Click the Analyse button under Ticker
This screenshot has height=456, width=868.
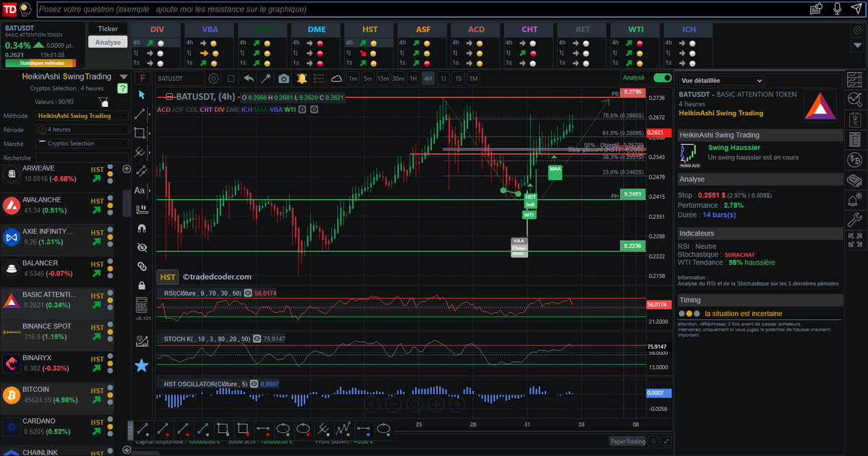tap(108, 43)
